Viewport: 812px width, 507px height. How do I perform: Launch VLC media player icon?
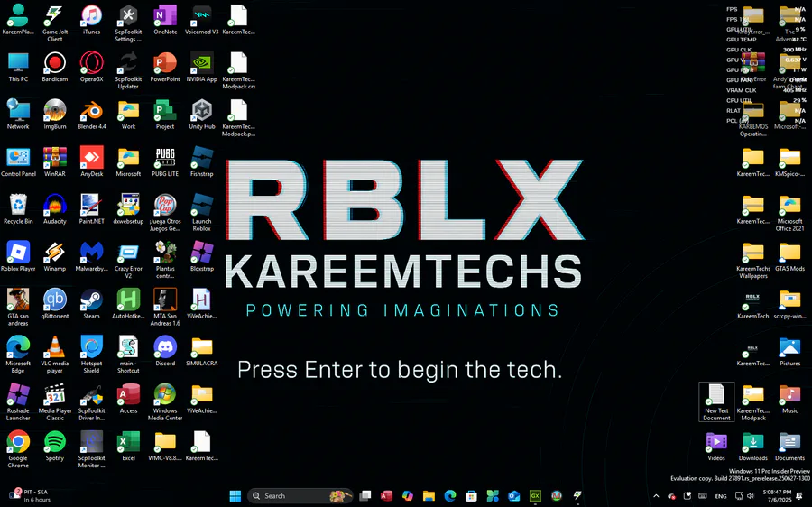pos(55,355)
